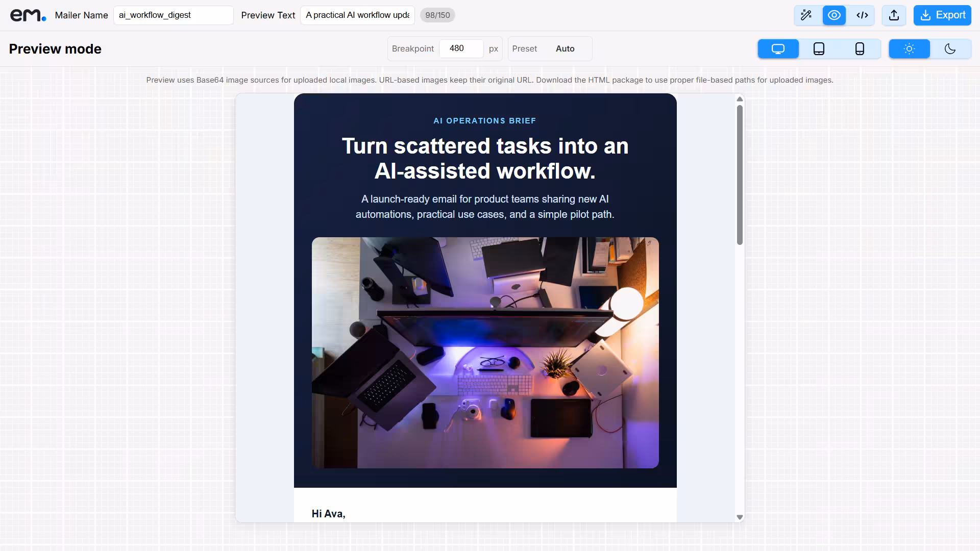Click the 'Turn scattered tasks' headline
The height and width of the screenshot is (551, 980).
[x=485, y=159]
